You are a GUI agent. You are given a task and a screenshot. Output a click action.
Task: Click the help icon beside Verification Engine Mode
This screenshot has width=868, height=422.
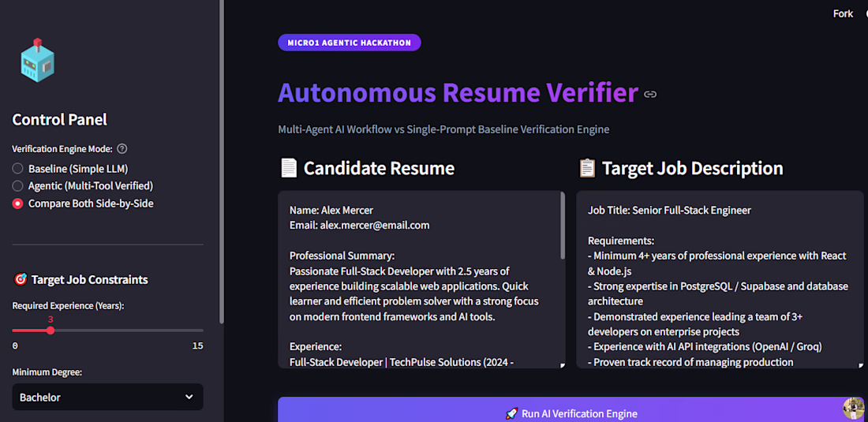pyautogui.click(x=122, y=149)
